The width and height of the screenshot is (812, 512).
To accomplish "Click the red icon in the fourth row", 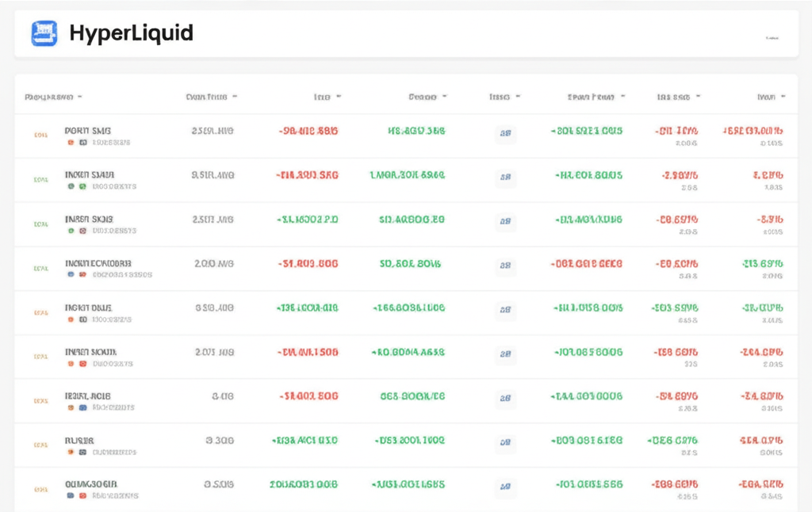I will pos(82,275).
